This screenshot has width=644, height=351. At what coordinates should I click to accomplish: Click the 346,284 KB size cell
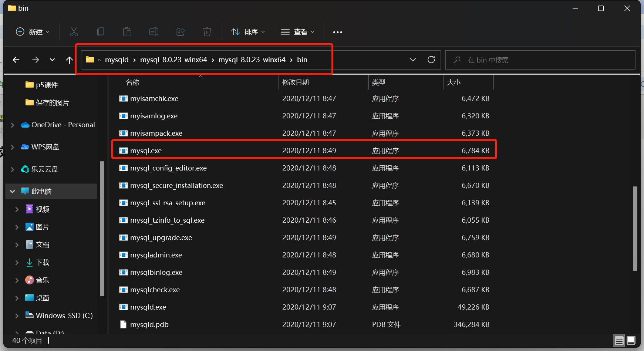471,324
